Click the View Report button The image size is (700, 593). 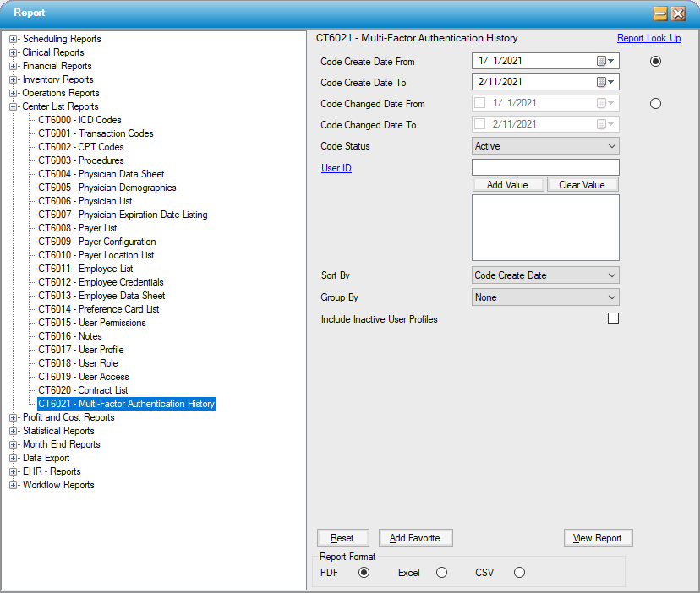point(598,538)
